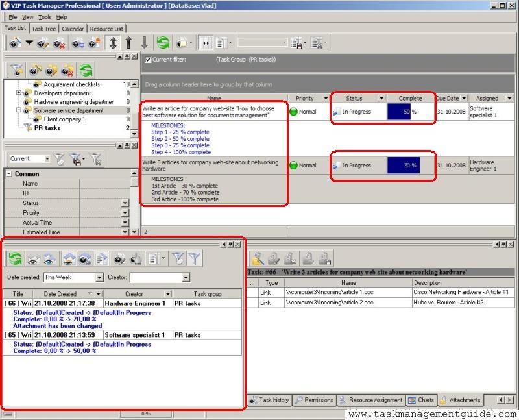This screenshot has height=420, width=519.
Task: Click the delete attachment paperclip X icon
Action: [290, 259]
